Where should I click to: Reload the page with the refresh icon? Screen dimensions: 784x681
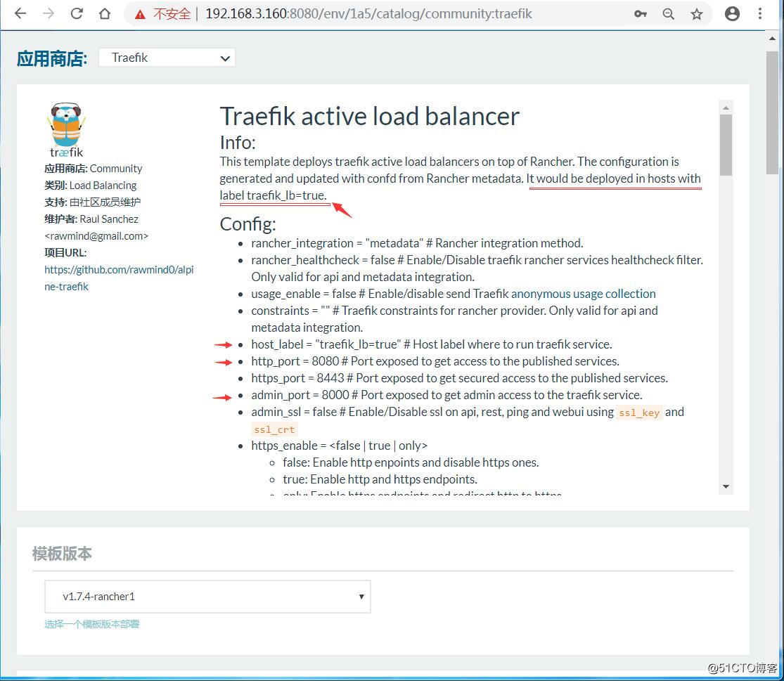point(77,13)
